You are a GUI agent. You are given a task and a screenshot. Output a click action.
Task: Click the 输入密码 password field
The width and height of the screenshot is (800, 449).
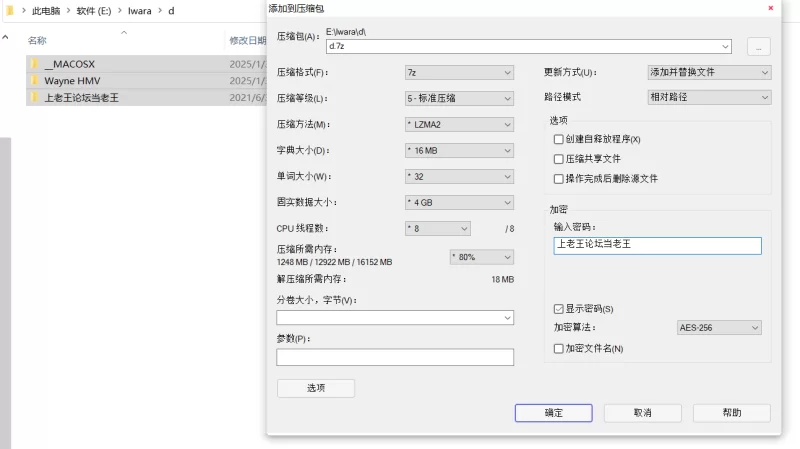point(657,245)
